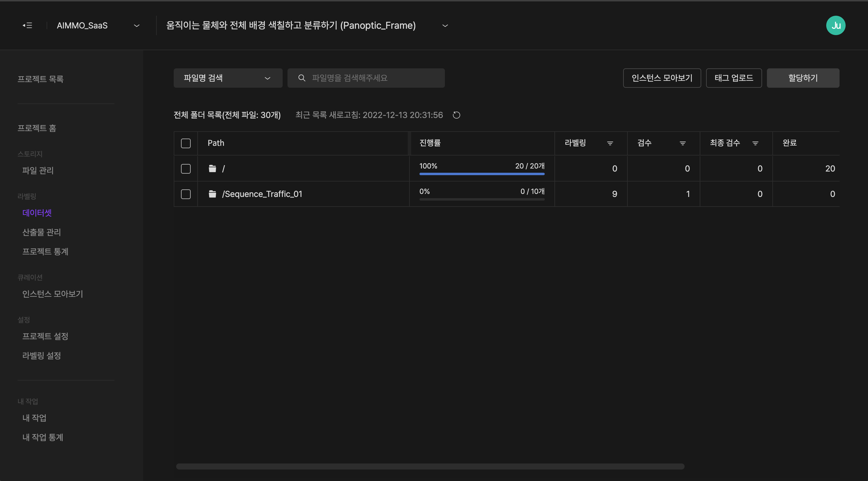The image size is (868, 481).
Task: Click the 검수 count 1 in Sequence_Traffic_01 row
Action: [x=688, y=194]
